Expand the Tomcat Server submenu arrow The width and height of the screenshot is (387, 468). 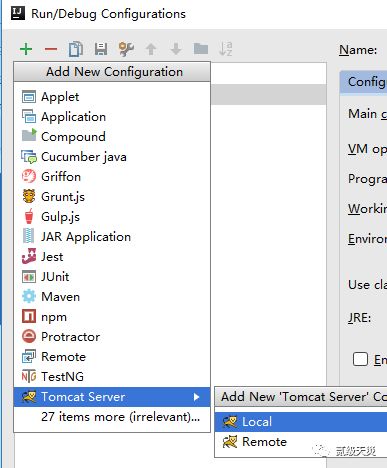(x=197, y=397)
